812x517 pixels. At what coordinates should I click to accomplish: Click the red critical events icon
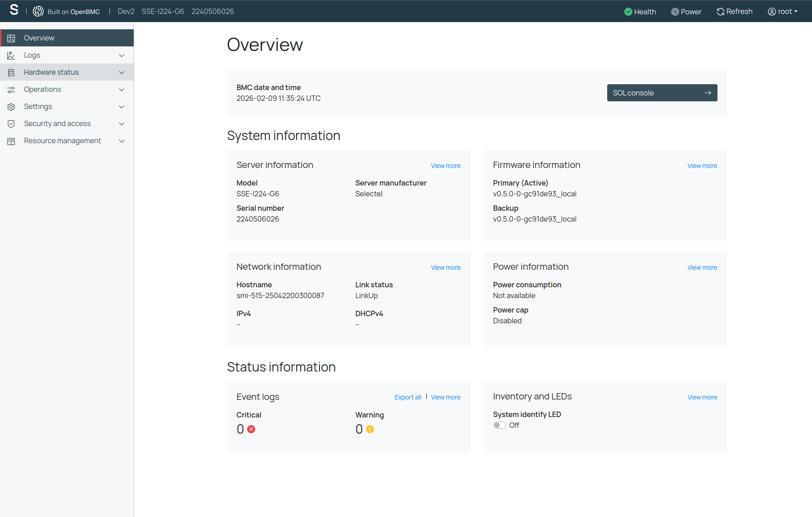click(x=251, y=429)
